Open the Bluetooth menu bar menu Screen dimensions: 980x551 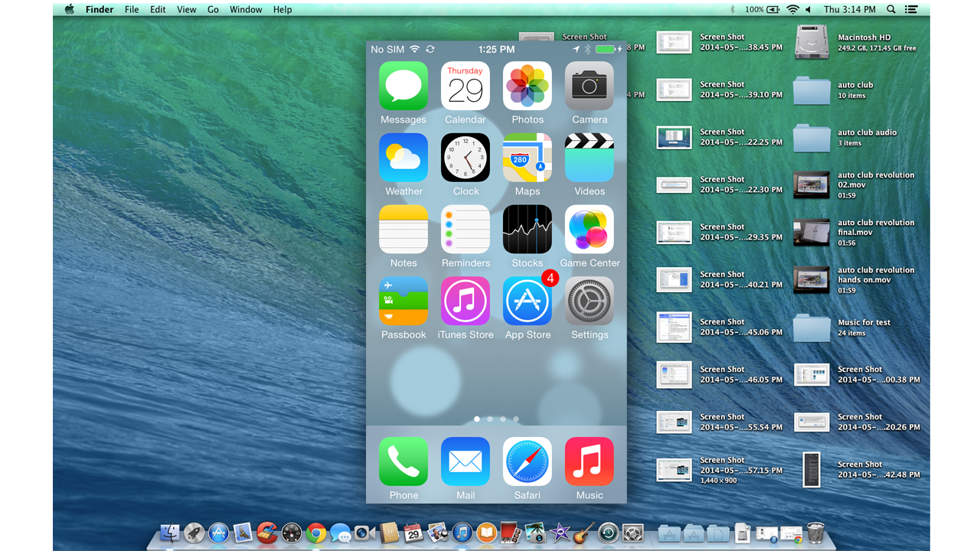733,9
